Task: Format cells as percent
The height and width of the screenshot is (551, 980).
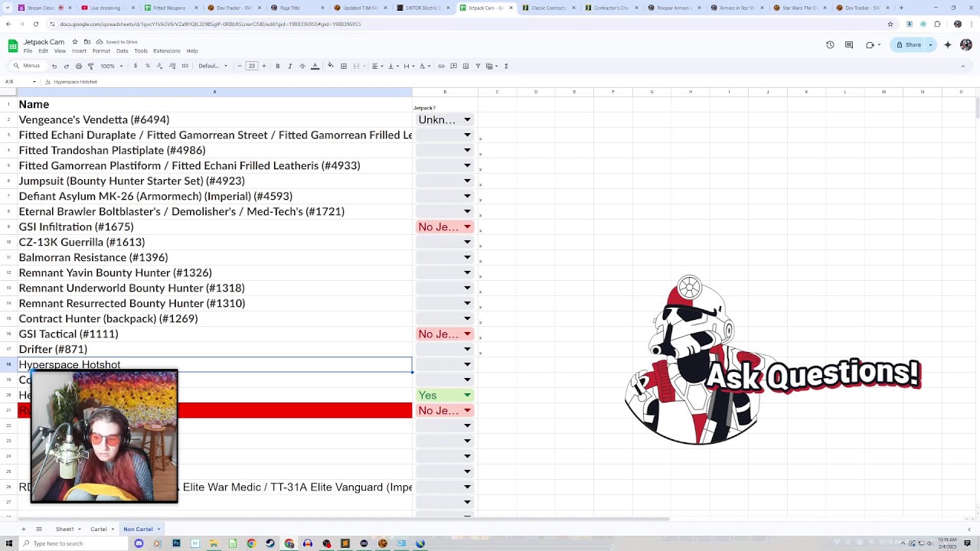Action: coord(148,66)
